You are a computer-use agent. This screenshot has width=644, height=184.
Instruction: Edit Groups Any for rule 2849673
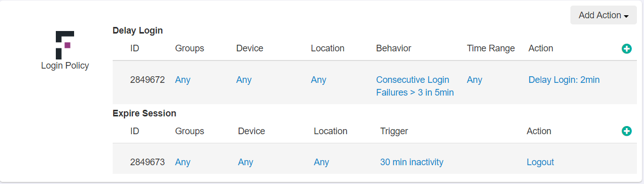point(183,162)
